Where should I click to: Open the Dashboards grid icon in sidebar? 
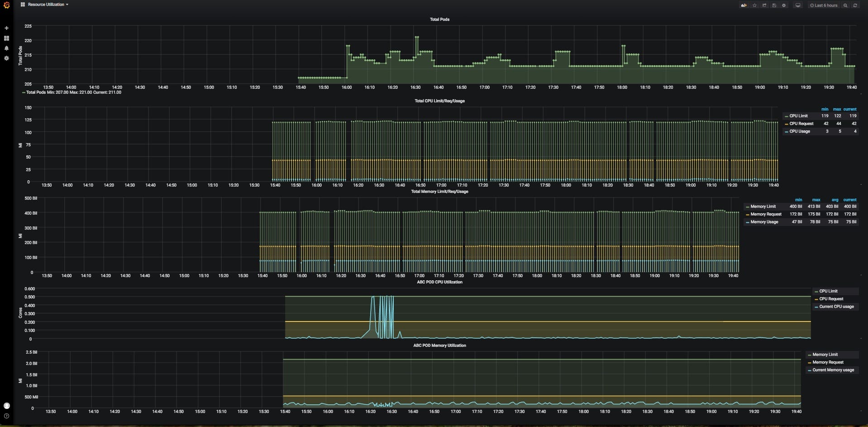click(6, 38)
